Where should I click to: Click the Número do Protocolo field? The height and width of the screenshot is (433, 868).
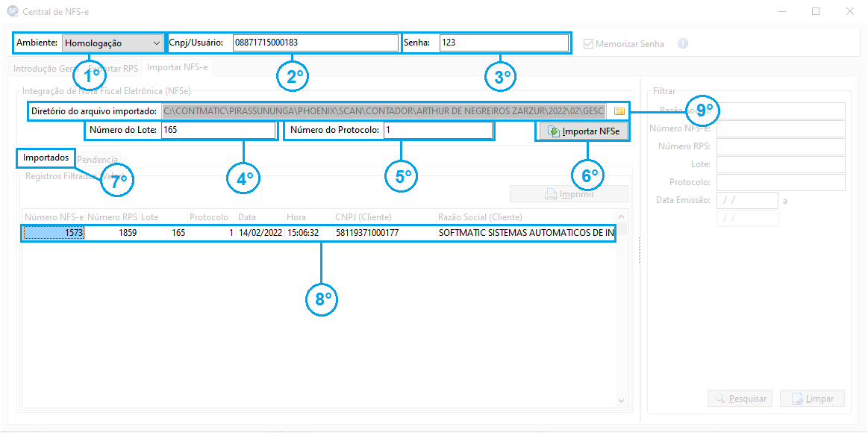(x=437, y=131)
